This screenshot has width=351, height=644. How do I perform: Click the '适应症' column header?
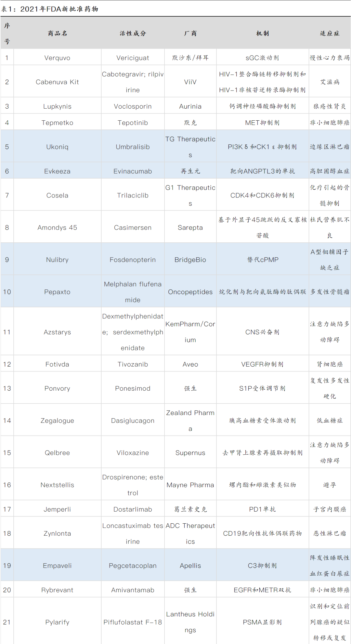(330, 33)
